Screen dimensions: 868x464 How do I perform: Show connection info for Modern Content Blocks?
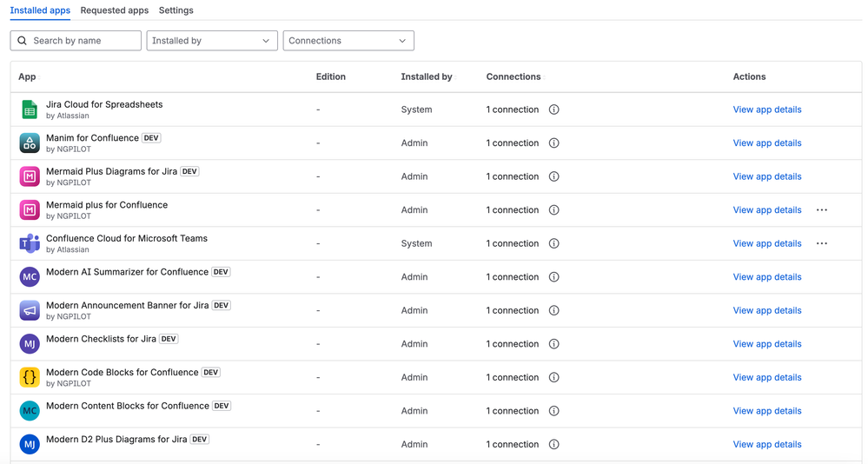553,411
